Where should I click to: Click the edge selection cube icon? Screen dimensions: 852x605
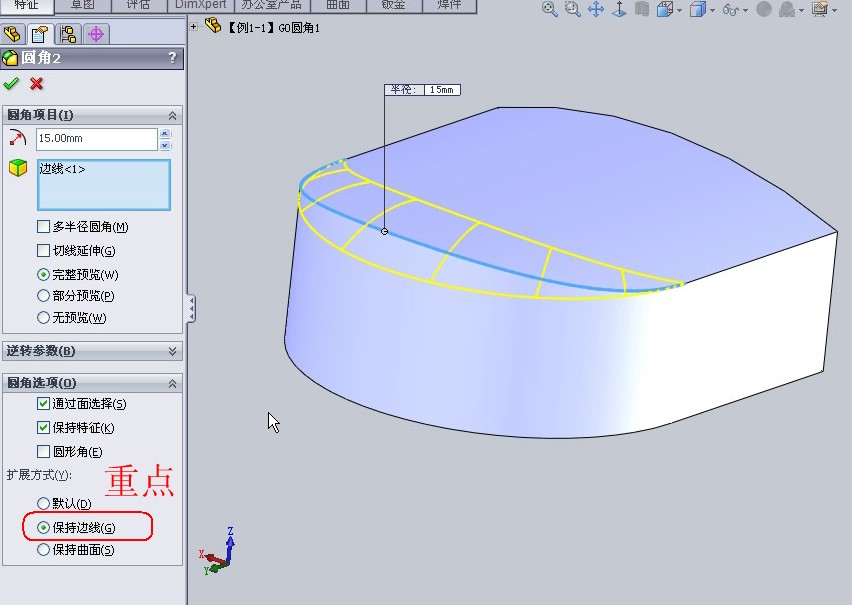[18, 167]
